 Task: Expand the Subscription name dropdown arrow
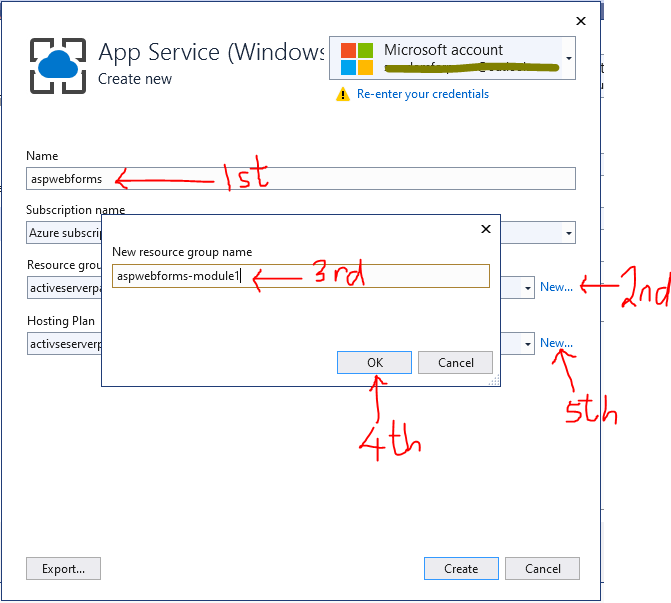[x=569, y=233]
